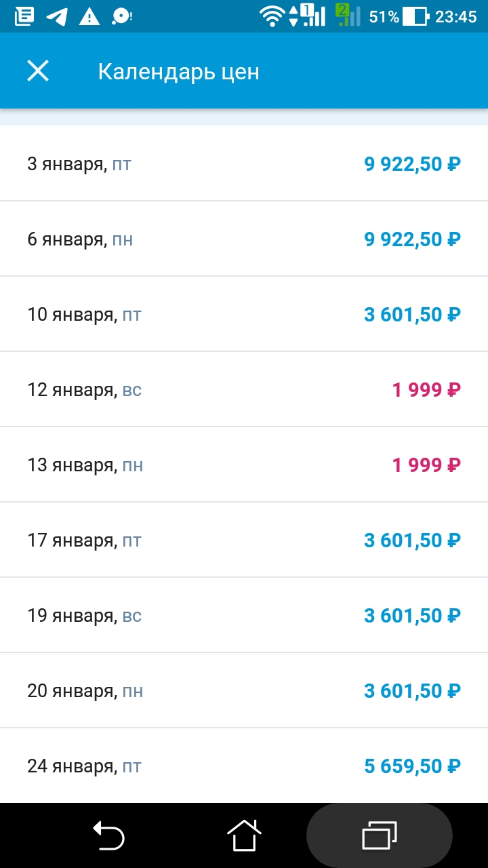This screenshot has width=488, height=868.
Task: Select 20 января, пн row
Action: [244, 691]
